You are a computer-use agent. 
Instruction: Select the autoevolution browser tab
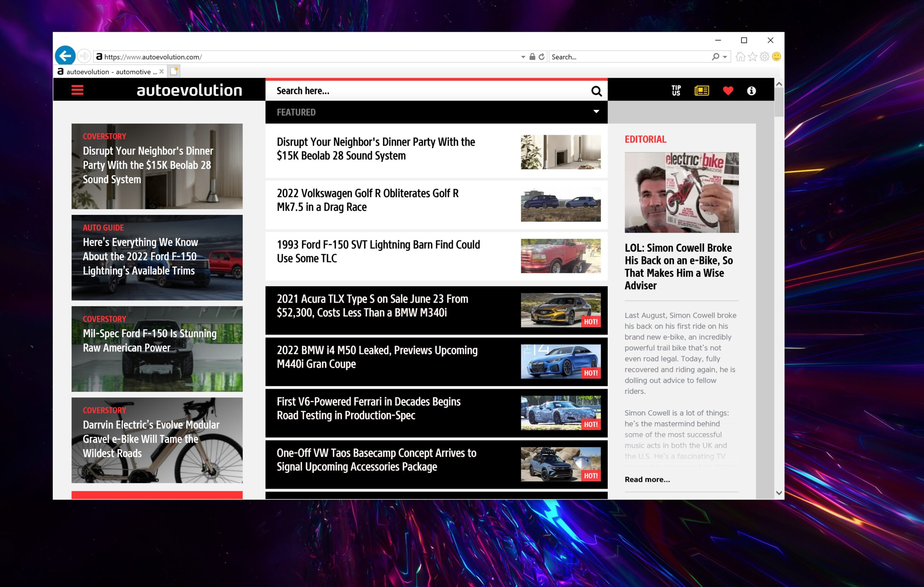click(x=109, y=72)
